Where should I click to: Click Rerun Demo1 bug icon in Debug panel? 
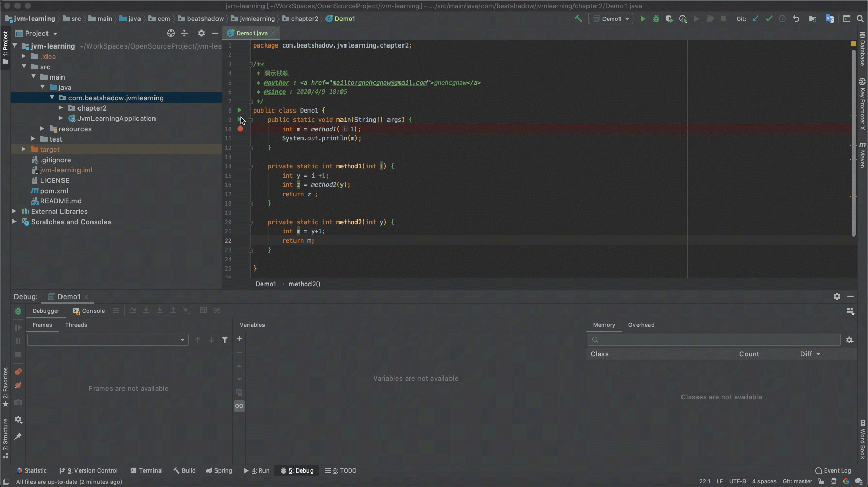(18, 311)
